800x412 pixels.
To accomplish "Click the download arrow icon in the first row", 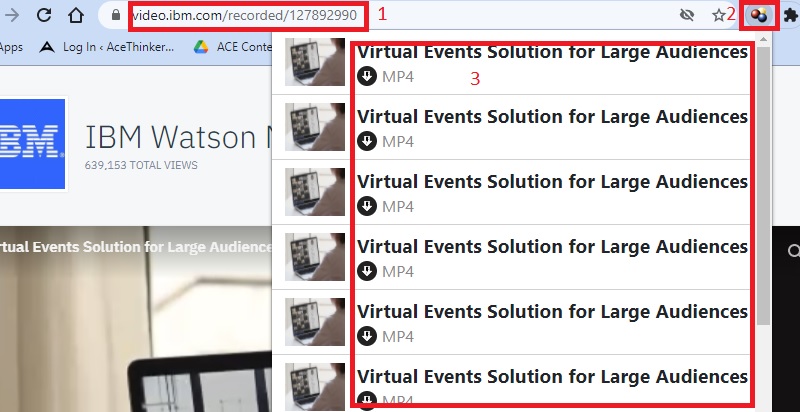I will pyautogui.click(x=367, y=76).
